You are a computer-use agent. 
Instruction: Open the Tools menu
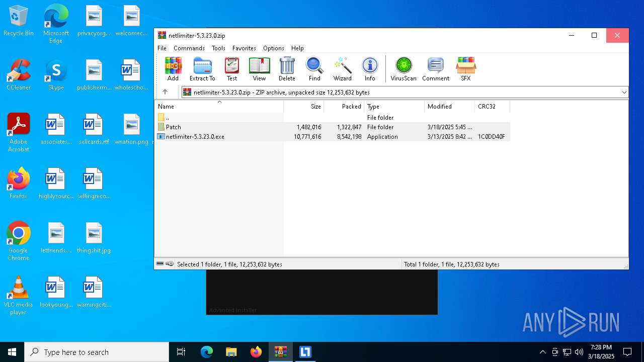coord(218,48)
